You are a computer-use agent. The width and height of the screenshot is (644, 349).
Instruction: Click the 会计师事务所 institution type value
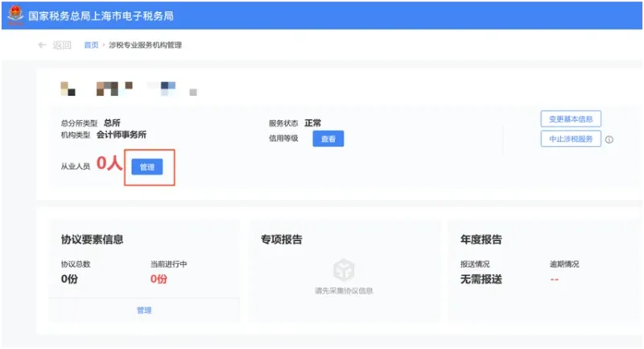click(x=122, y=135)
